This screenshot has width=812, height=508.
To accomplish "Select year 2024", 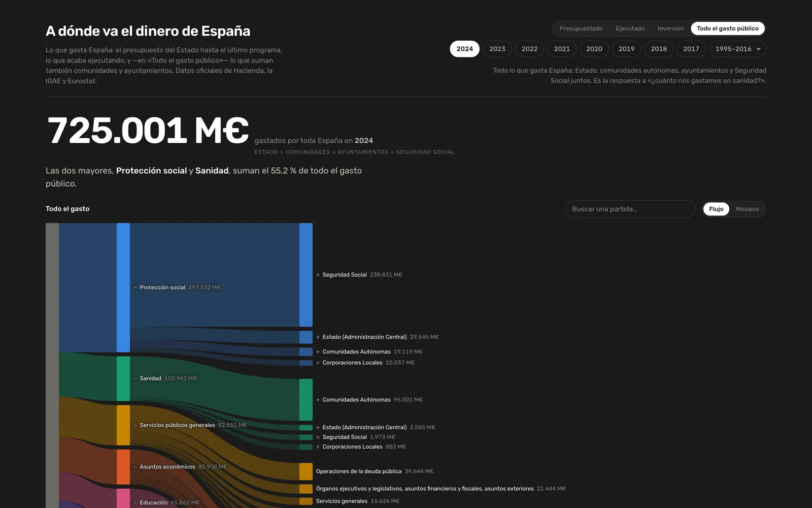I will click(x=464, y=49).
